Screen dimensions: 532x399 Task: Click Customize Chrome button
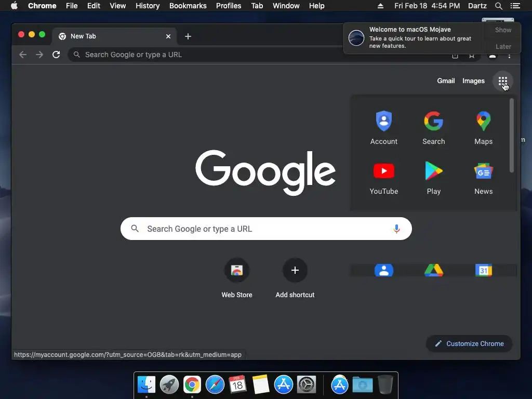[469, 344]
